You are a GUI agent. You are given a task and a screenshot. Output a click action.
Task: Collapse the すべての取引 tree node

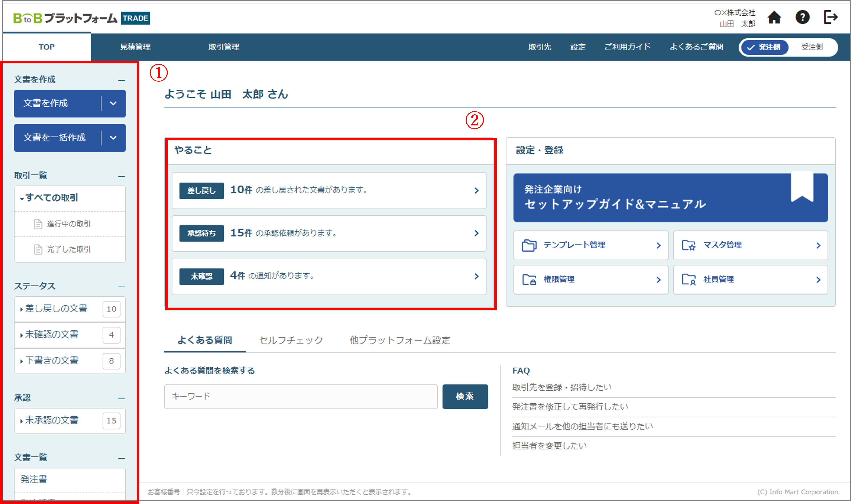22,198
